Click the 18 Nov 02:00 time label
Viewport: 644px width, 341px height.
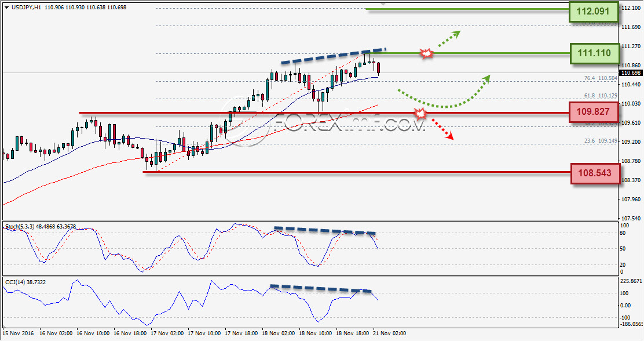[279, 333]
